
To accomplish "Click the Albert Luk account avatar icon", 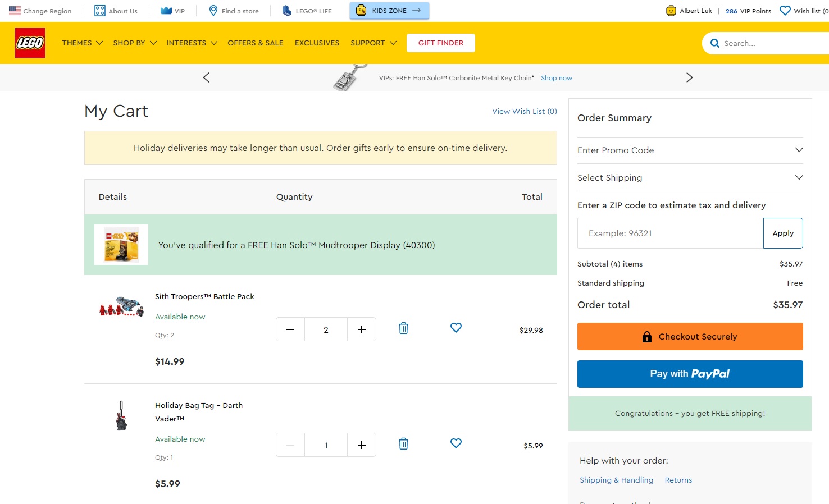I will click(671, 11).
